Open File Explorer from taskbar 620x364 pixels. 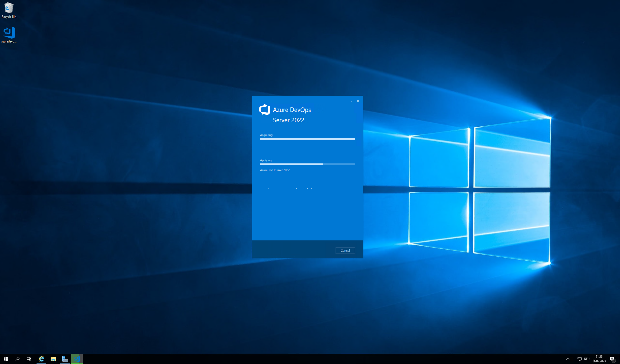(x=53, y=359)
